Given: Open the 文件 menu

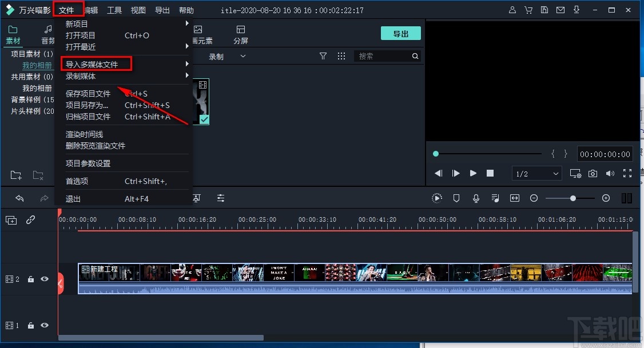Looking at the screenshot, I should click(x=66, y=10).
